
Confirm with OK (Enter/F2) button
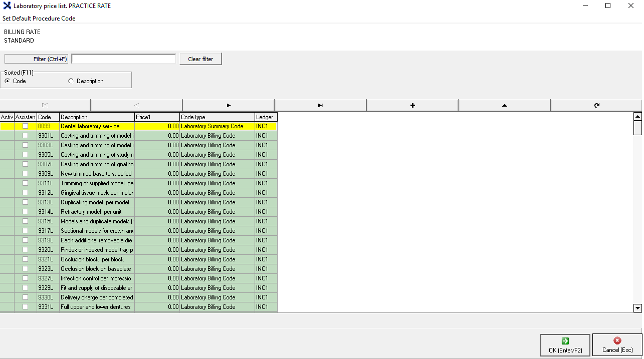click(565, 345)
